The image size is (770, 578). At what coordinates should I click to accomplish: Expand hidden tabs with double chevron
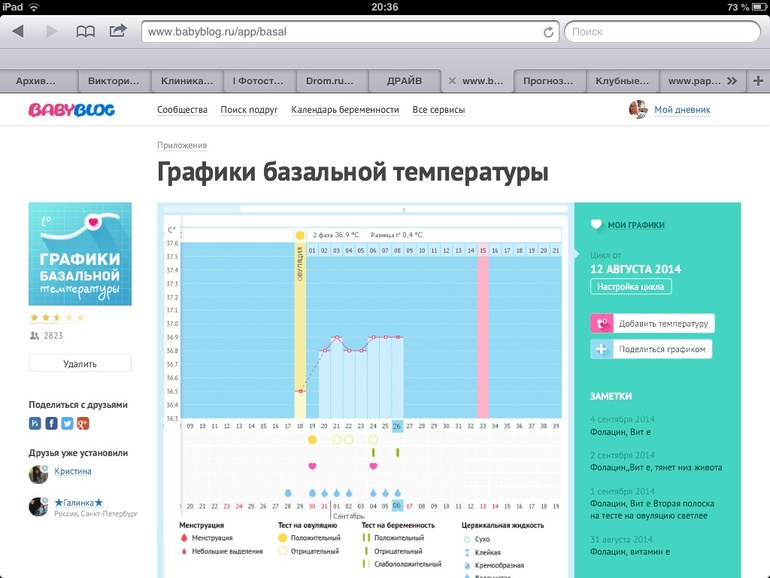coord(732,81)
